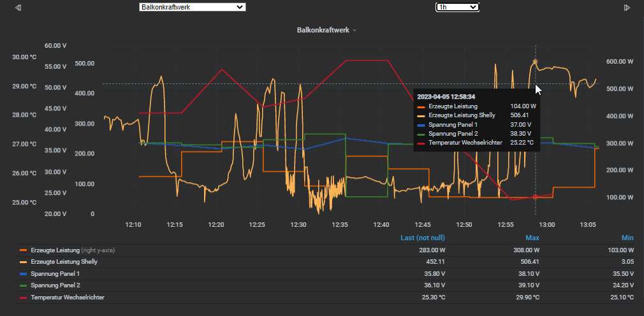Open the 1h time range dropdown

(457, 7)
